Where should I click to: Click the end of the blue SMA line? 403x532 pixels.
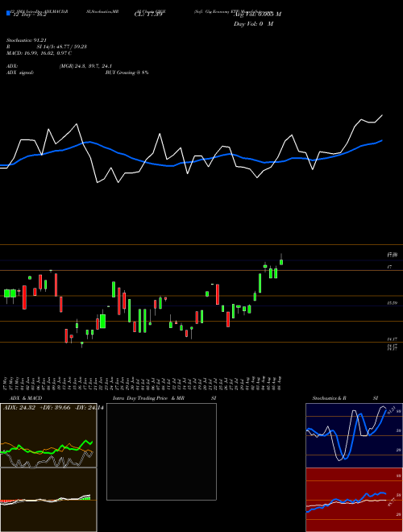coord(382,140)
